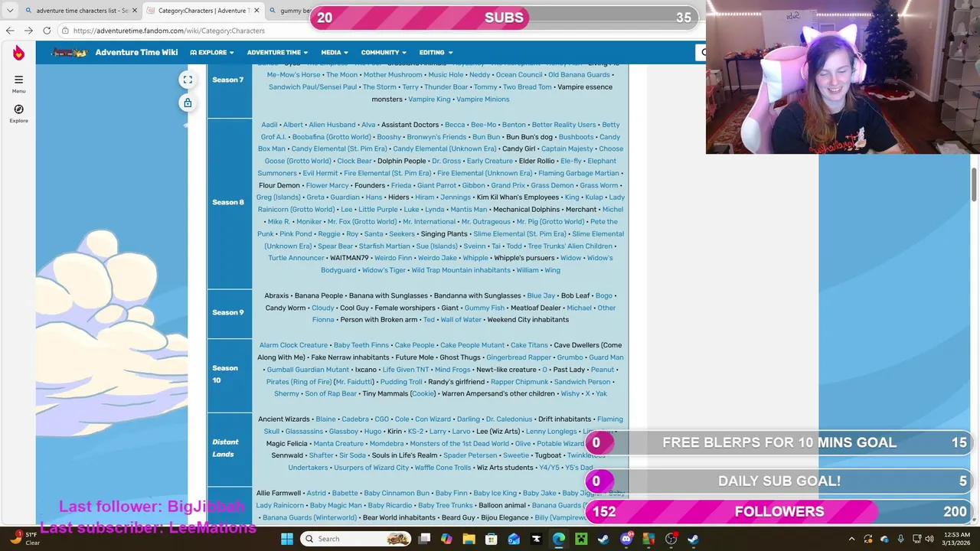Screen dimensions: 980x551
Task: Open the Wall of Water link
Action: (x=461, y=320)
